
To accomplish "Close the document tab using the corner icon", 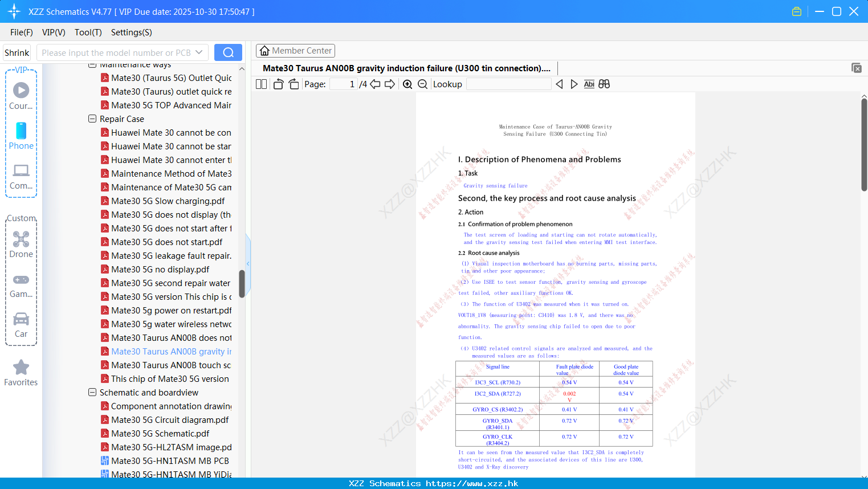I will pos(857,68).
